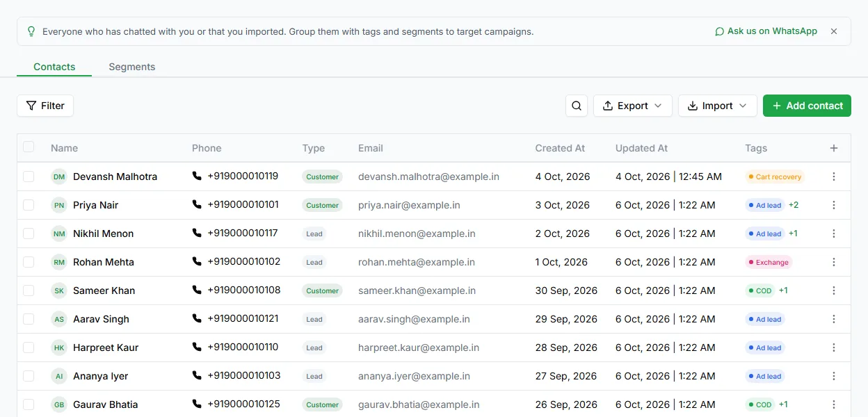Image resolution: width=868 pixels, height=417 pixels.
Task: Click the RM avatar for Rohan Mehta
Action: click(x=59, y=262)
